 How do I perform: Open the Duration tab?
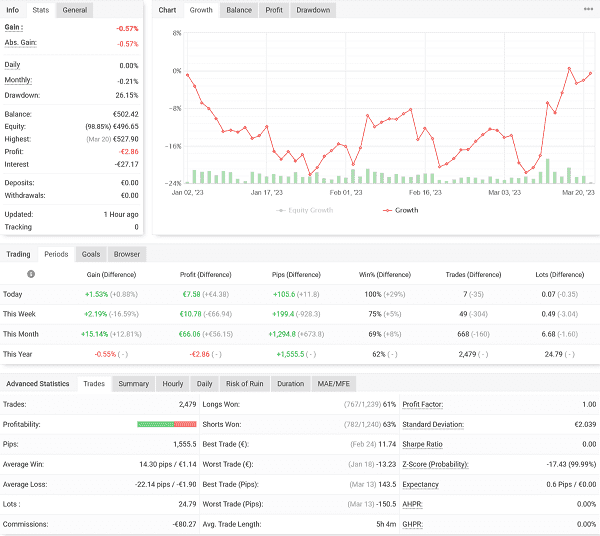[x=290, y=384]
